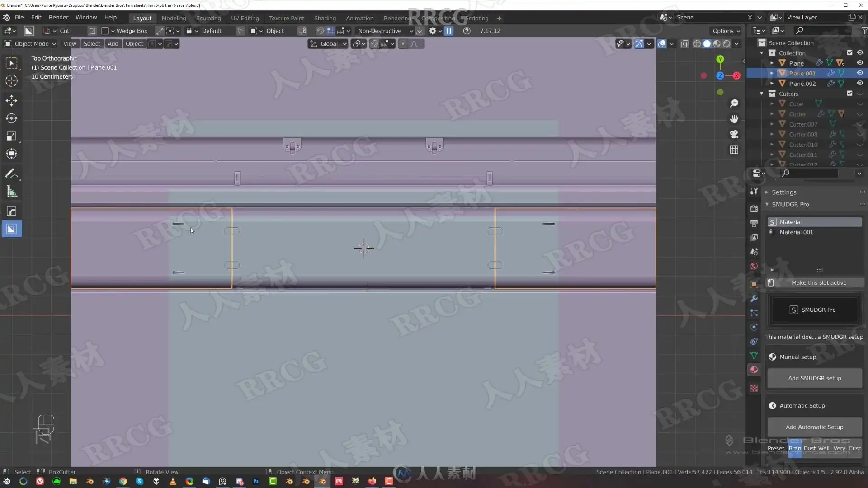The height and width of the screenshot is (488, 868).
Task: Open Material properties tab icon
Action: point(754,370)
